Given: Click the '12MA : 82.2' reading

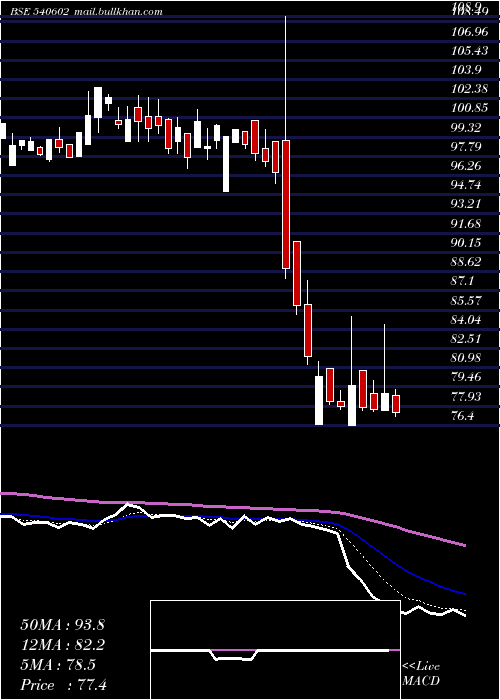Looking at the screenshot, I should pos(62,645).
